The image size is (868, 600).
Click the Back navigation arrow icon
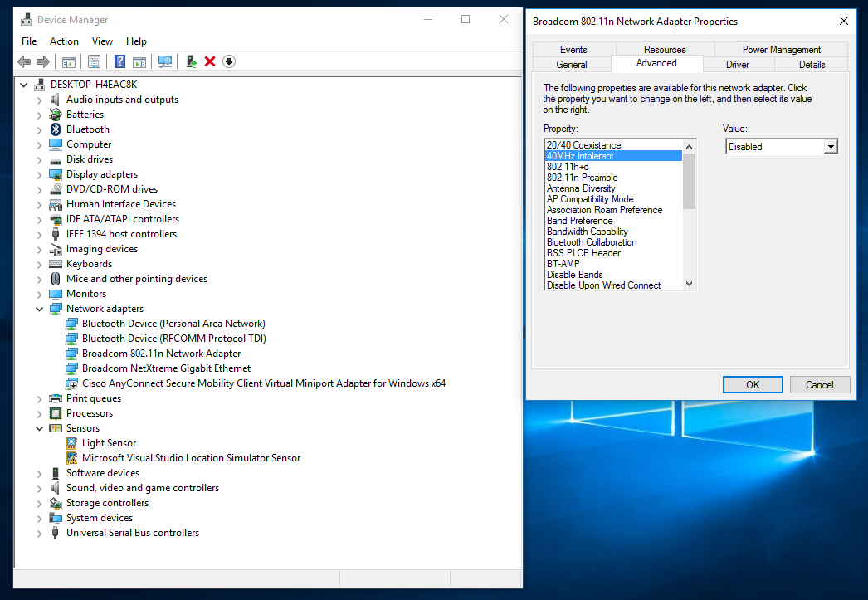tap(23, 61)
